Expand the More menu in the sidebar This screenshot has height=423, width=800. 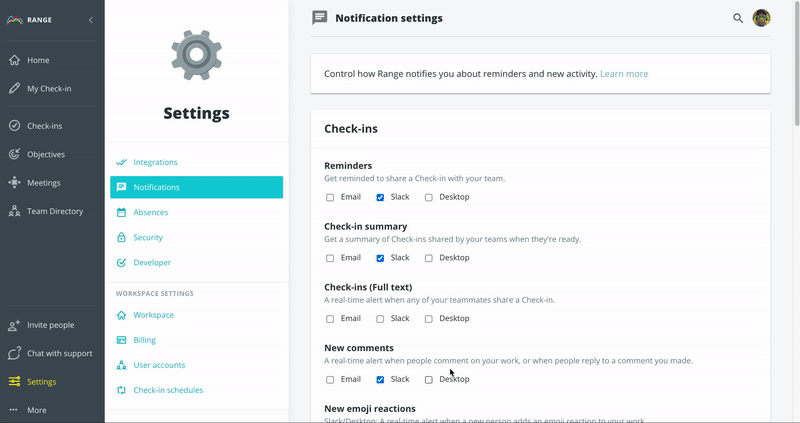tap(14, 410)
